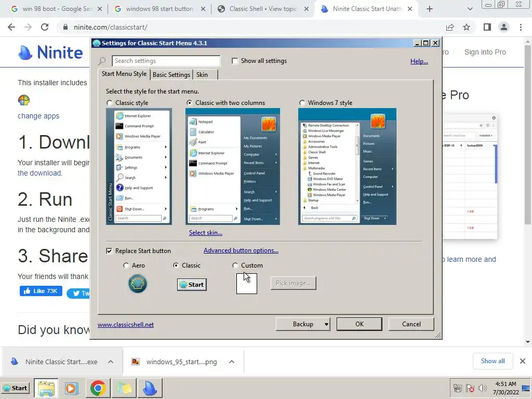Click the taskbar Start button
The width and height of the screenshot is (532, 399).
(x=15, y=388)
